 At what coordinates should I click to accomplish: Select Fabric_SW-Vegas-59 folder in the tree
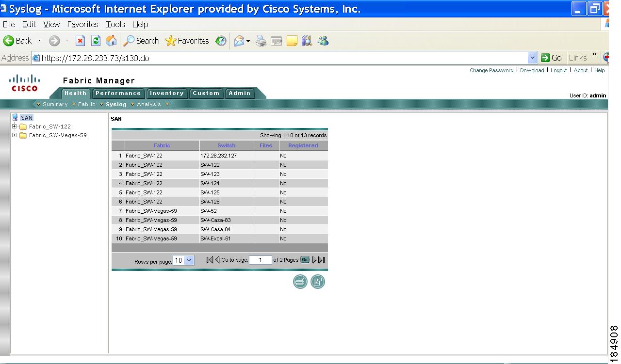tap(58, 135)
